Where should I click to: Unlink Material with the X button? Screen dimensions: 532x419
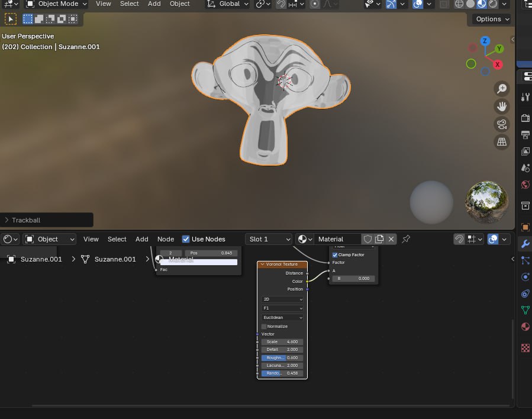(x=391, y=239)
